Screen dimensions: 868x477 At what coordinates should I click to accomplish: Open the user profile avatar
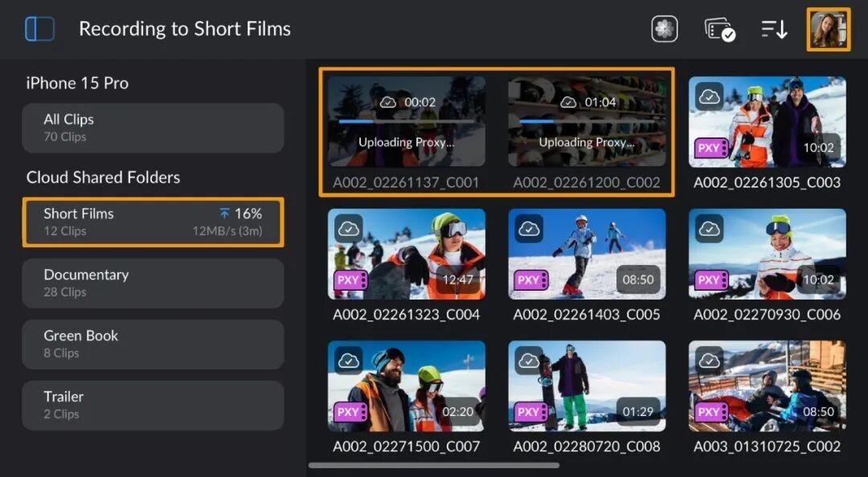[828, 30]
